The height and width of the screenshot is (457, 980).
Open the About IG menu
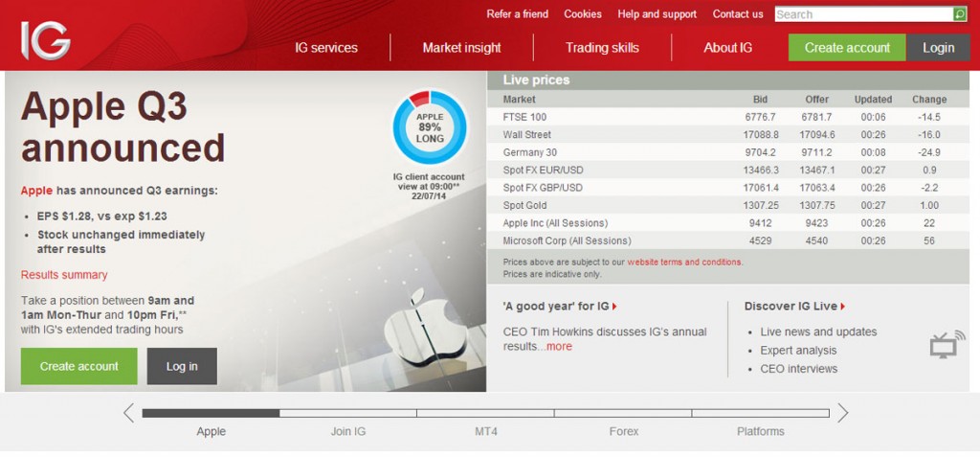[x=727, y=47]
